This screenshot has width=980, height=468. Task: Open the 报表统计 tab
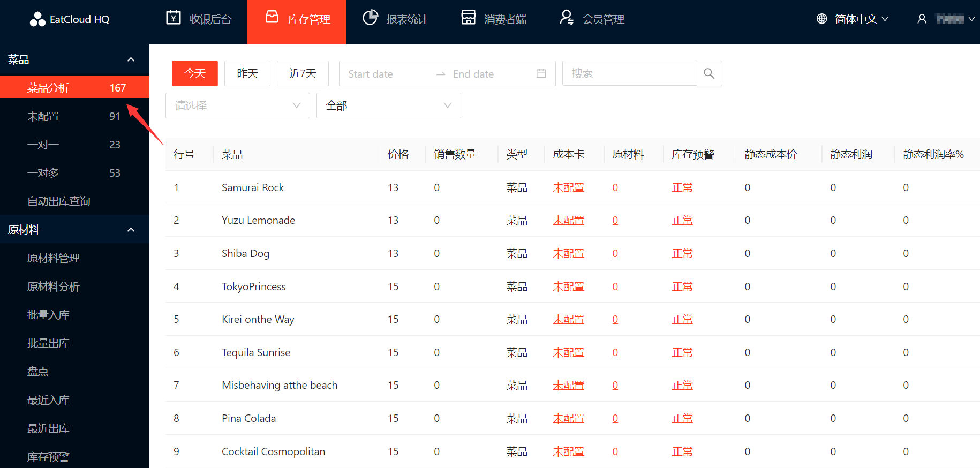[x=396, y=19]
